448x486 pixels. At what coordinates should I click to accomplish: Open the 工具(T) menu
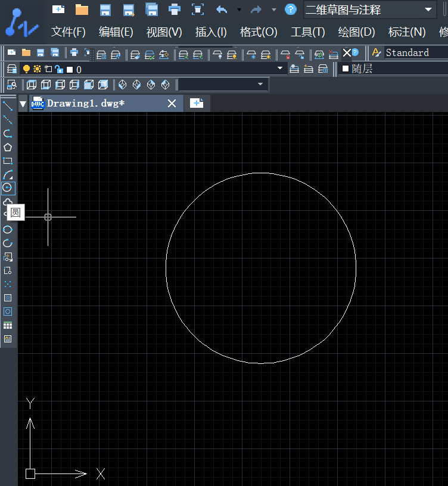coord(308,32)
